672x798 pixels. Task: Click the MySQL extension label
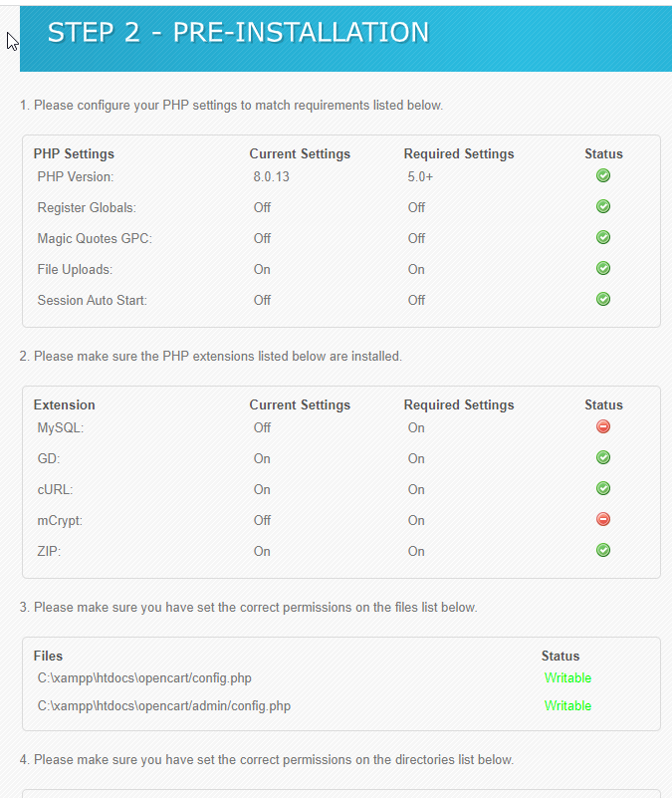[61, 428]
